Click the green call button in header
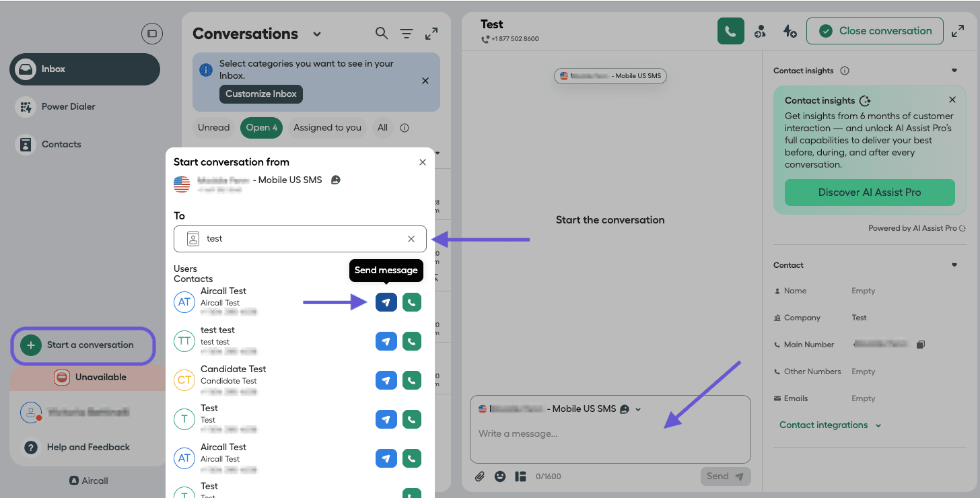This screenshot has height=498, width=980. point(730,31)
